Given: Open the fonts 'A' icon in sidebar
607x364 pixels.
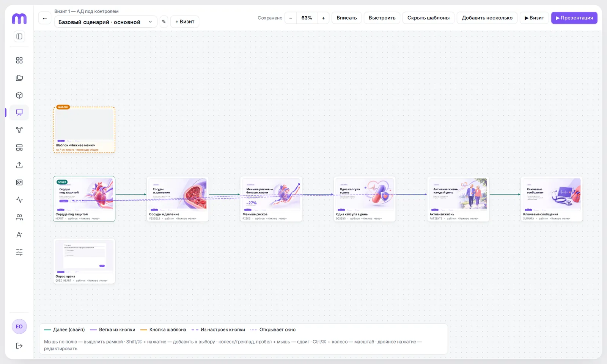Looking at the screenshot, I should point(19,235).
